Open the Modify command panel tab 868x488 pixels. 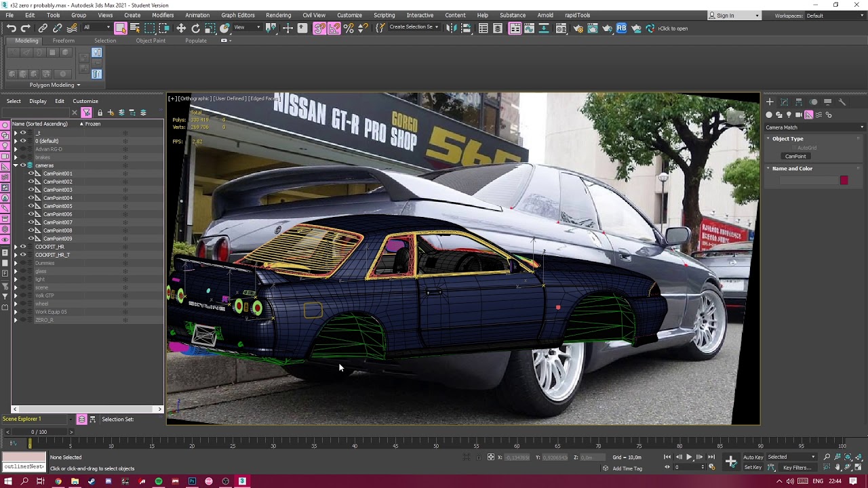(x=784, y=102)
